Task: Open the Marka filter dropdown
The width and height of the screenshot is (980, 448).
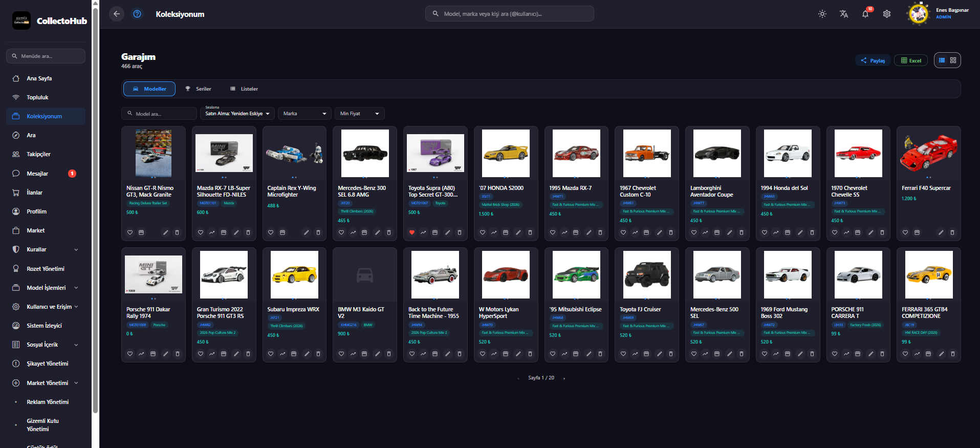Action: click(x=305, y=113)
